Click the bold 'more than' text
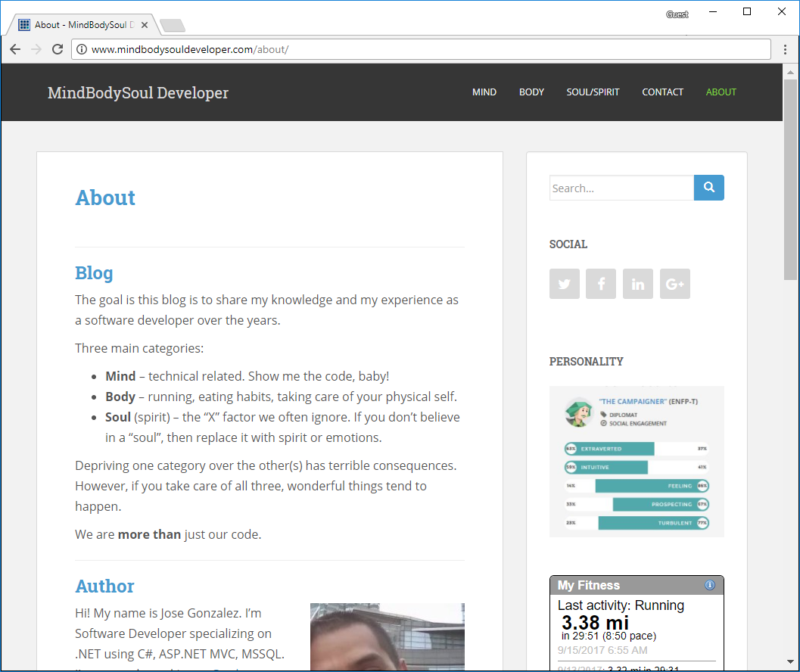 point(150,534)
